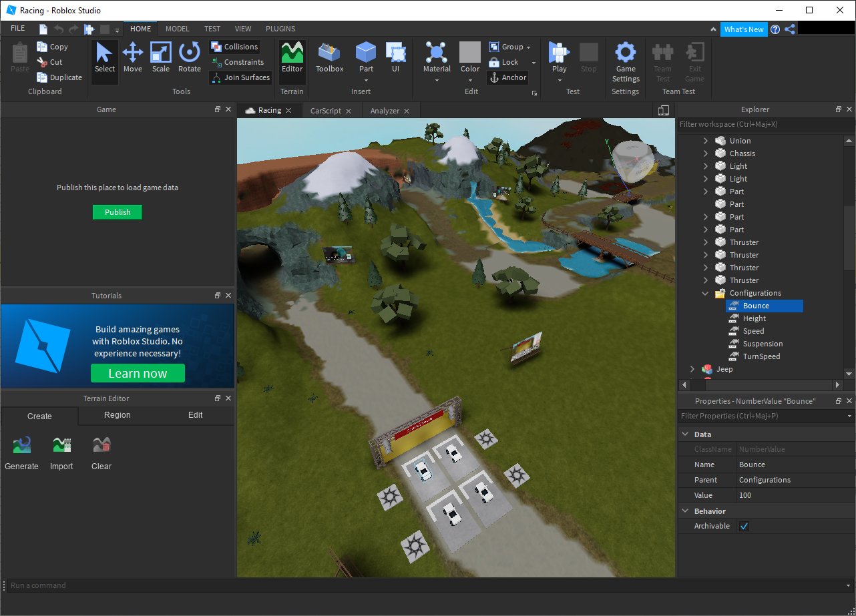The image size is (856, 616).
Task: Click the Learn now button
Action: 138,373
